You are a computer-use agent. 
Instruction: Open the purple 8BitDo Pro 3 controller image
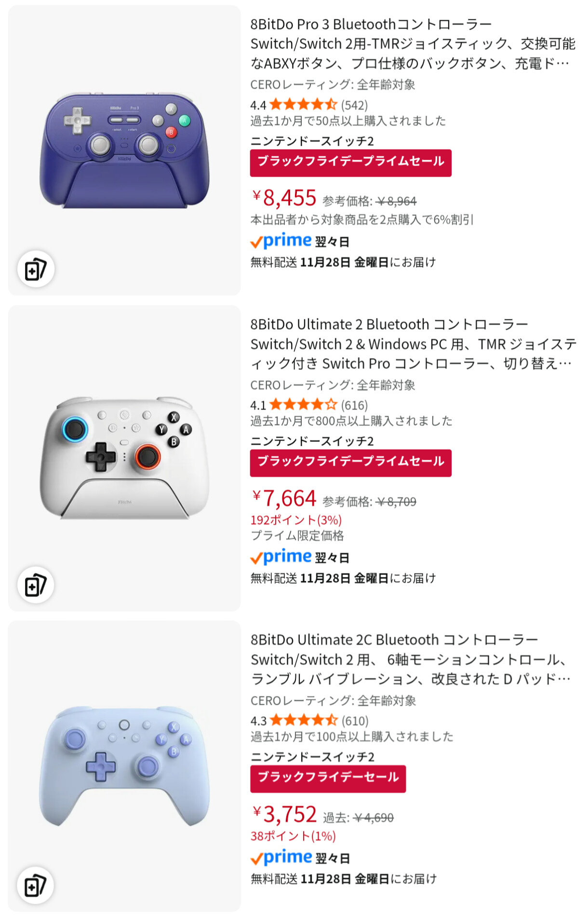124,150
